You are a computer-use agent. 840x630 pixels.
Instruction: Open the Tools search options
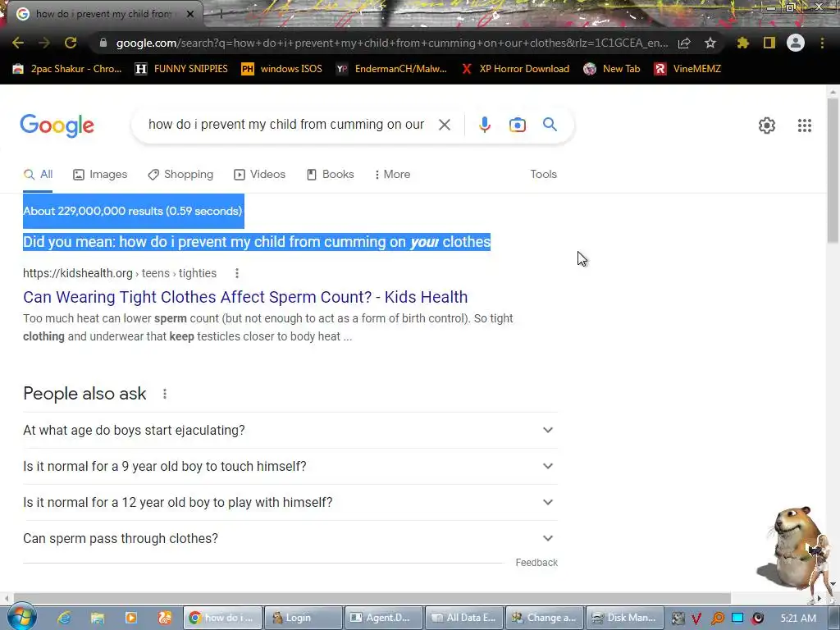click(543, 174)
